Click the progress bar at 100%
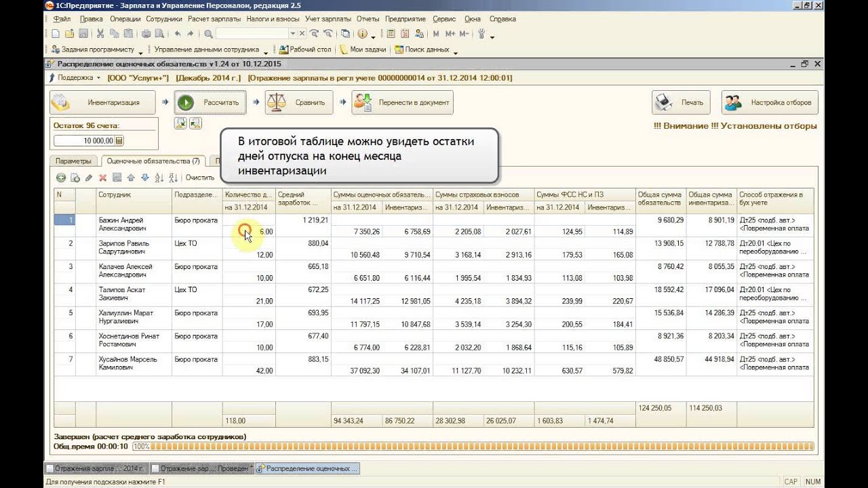This screenshot has height=488, width=868. (473, 446)
